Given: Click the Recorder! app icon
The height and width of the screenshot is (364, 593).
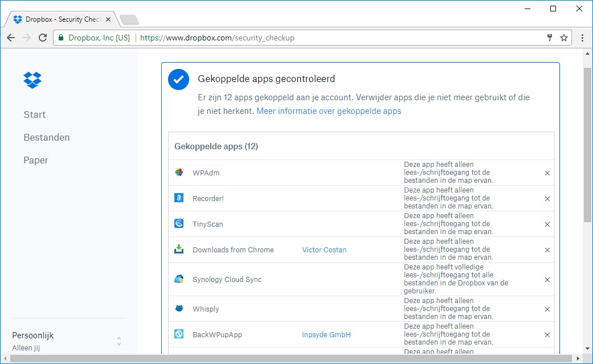Looking at the screenshot, I should [x=179, y=198].
